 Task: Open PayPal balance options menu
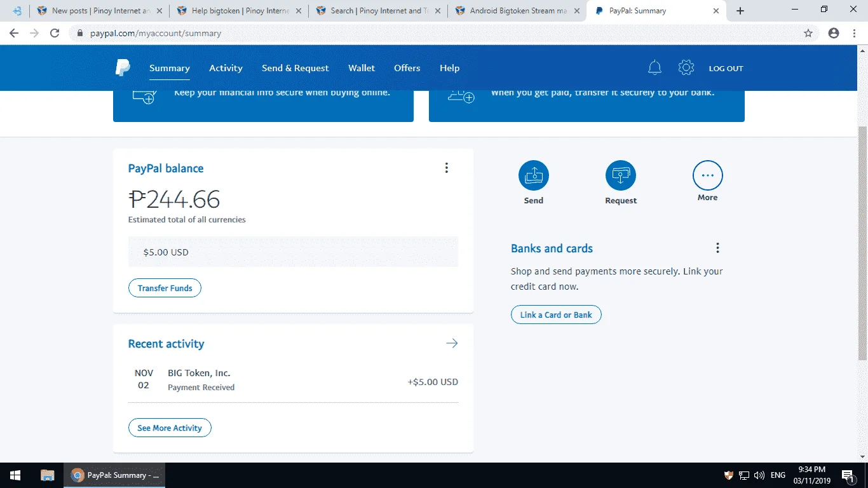click(x=447, y=168)
